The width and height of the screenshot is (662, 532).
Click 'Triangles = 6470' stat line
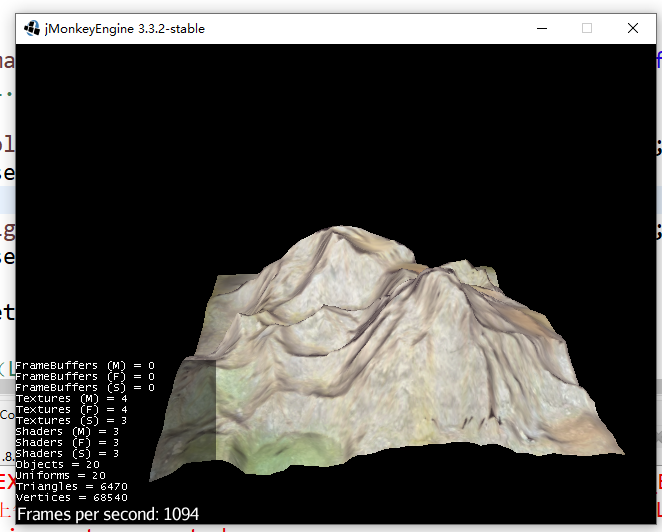pos(71,486)
